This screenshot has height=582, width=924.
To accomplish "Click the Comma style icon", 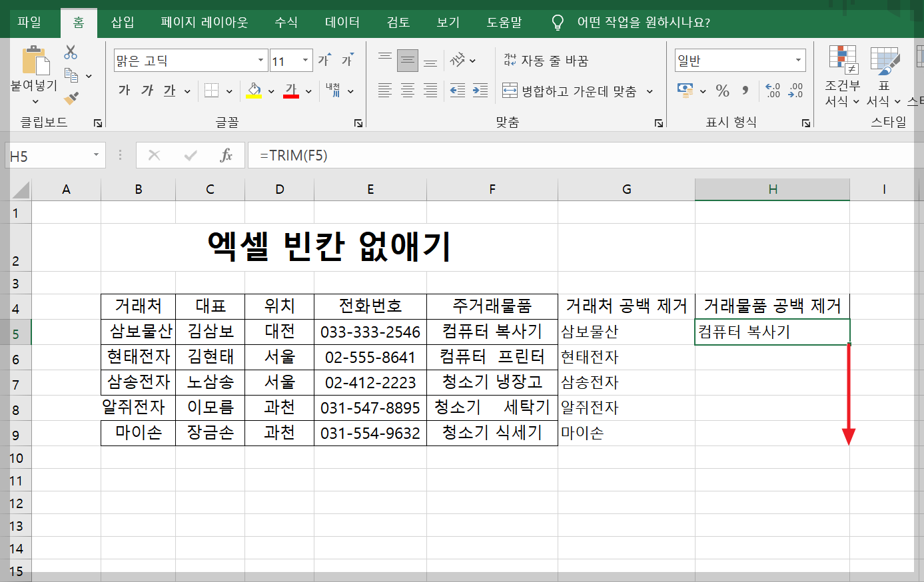I will tap(744, 91).
